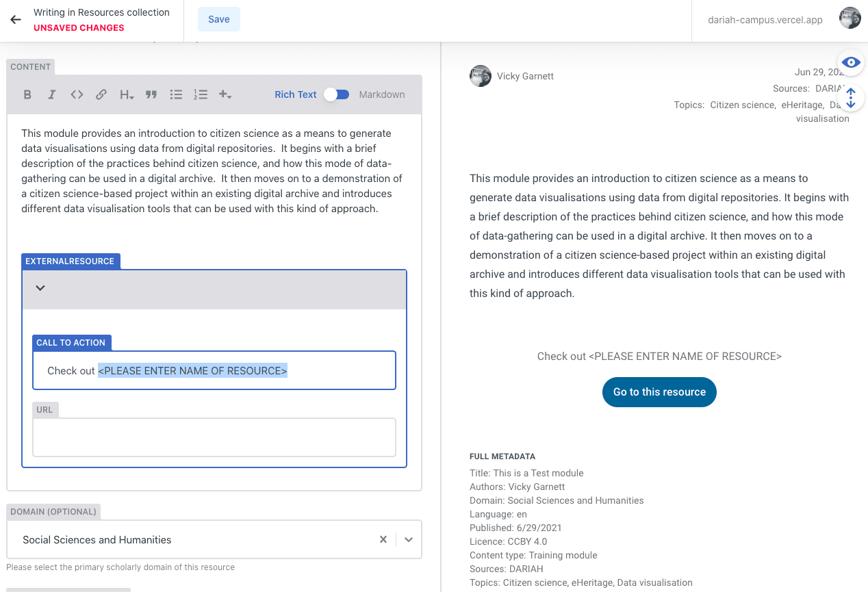Click Go to this resource button
This screenshot has height=592, width=868.
[659, 392]
